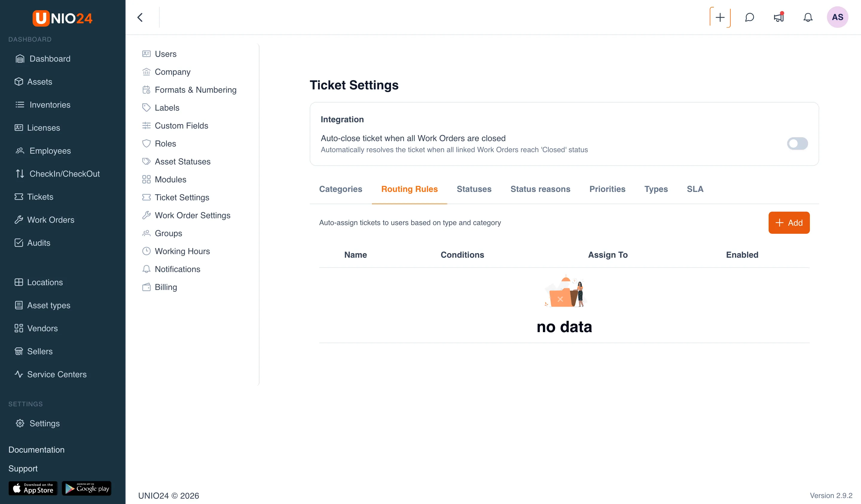Click the Billing wallet icon
This screenshot has height=504, width=861.
(x=146, y=287)
